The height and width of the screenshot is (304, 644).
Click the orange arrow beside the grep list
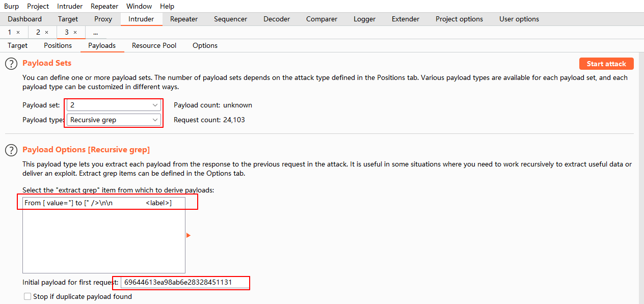(x=189, y=235)
